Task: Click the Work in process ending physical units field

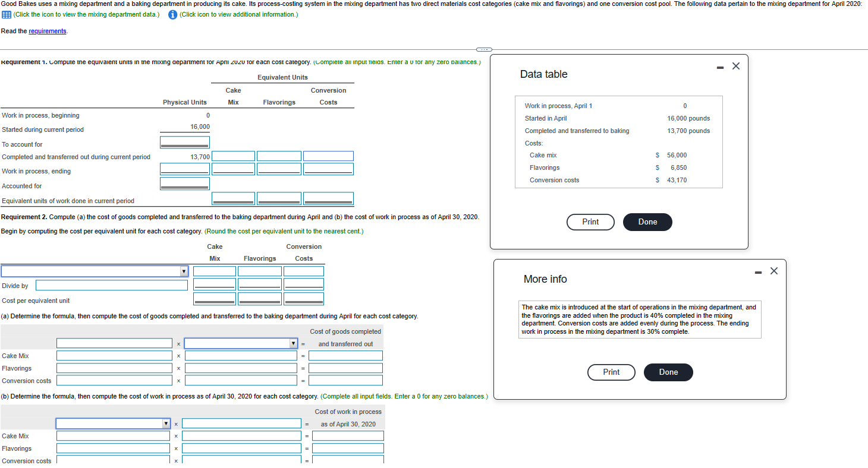Action: 184,169
